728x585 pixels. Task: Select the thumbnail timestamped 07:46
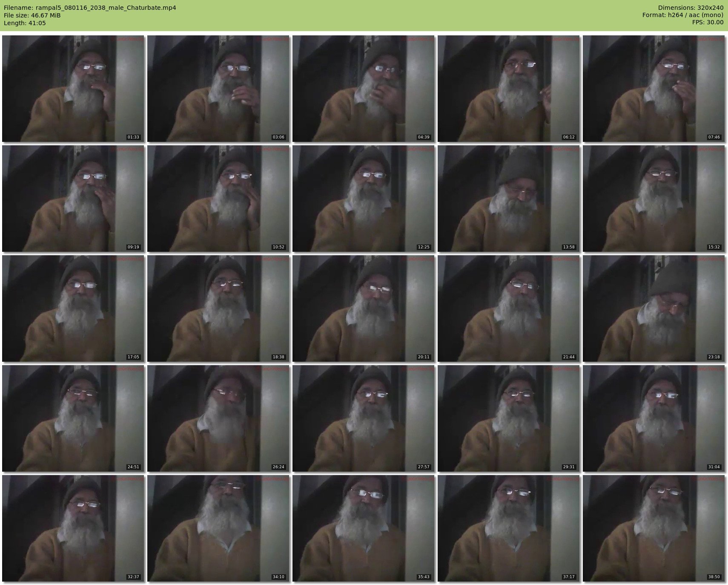(x=653, y=89)
